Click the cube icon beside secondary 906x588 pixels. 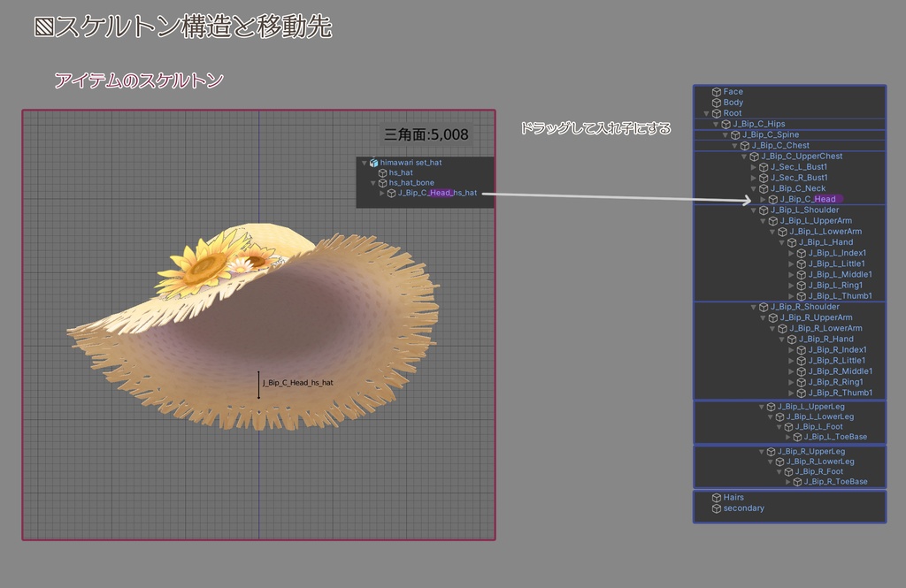[717, 508]
